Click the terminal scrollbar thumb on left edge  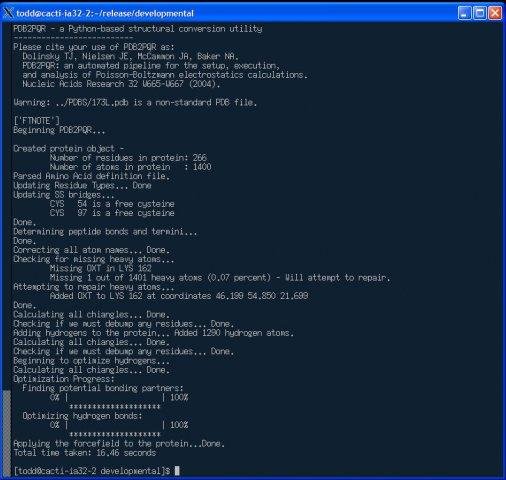[x=7, y=433]
